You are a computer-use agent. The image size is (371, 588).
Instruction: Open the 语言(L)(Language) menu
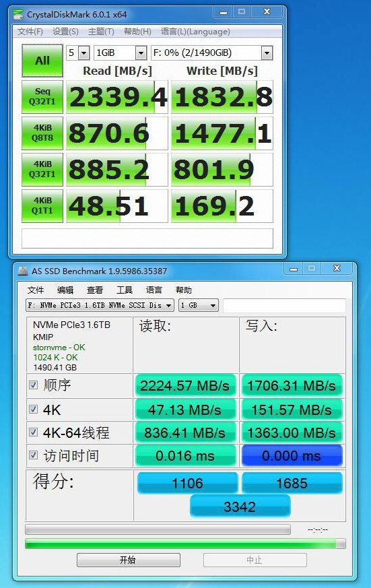coord(195,32)
